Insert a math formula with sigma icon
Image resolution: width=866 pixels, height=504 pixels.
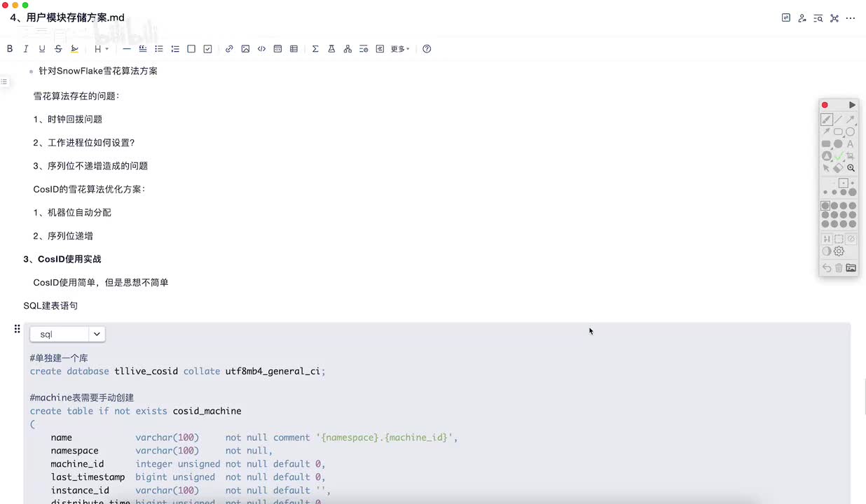pyautogui.click(x=315, y=49)
